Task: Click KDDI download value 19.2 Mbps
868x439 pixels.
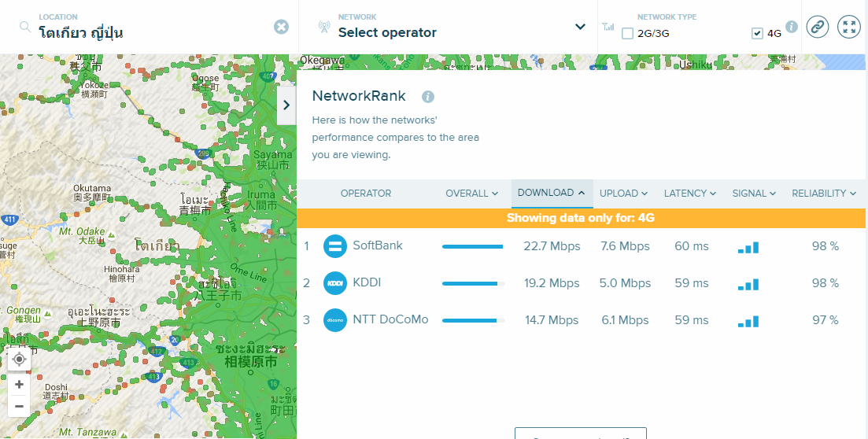Action: [x=552, y=283]
